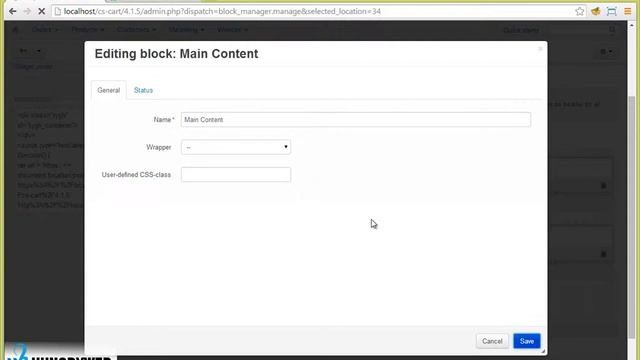
Task: Click the Cancel button
Action: [x=492, y=341]
